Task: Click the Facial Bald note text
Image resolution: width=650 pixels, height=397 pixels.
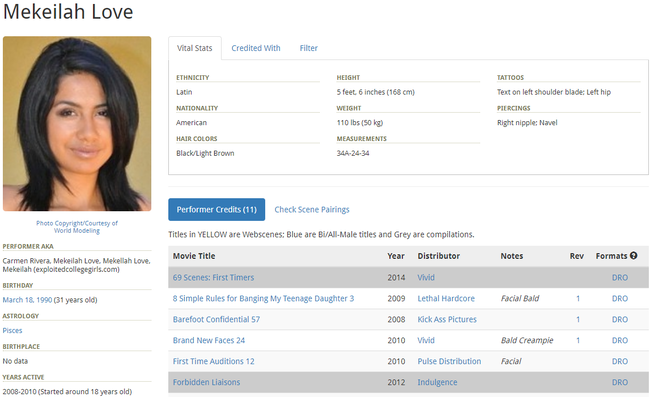Action: pos(520,298)
